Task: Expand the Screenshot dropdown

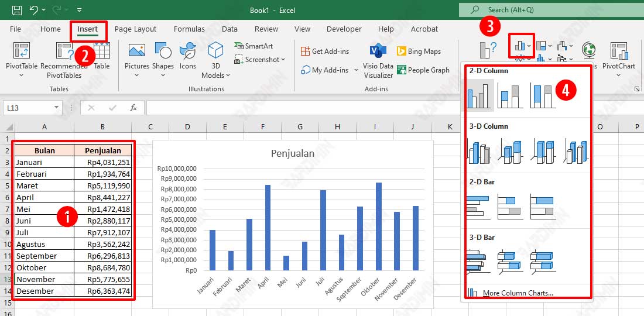Action: click(283, 60)
